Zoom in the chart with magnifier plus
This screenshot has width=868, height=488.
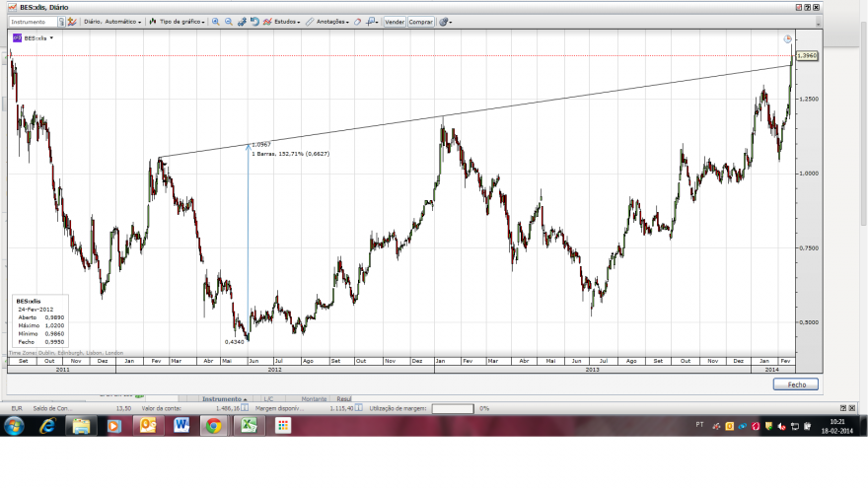point(215,22)
